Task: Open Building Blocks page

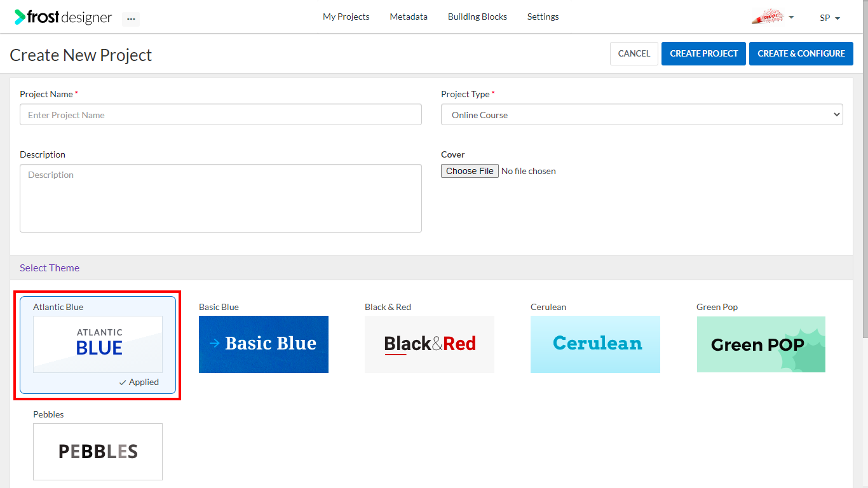Action: pos(477,17)
